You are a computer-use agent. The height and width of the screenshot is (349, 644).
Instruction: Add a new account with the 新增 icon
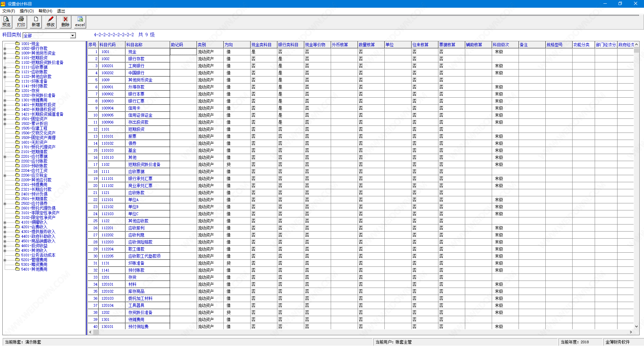pos(36,22)
